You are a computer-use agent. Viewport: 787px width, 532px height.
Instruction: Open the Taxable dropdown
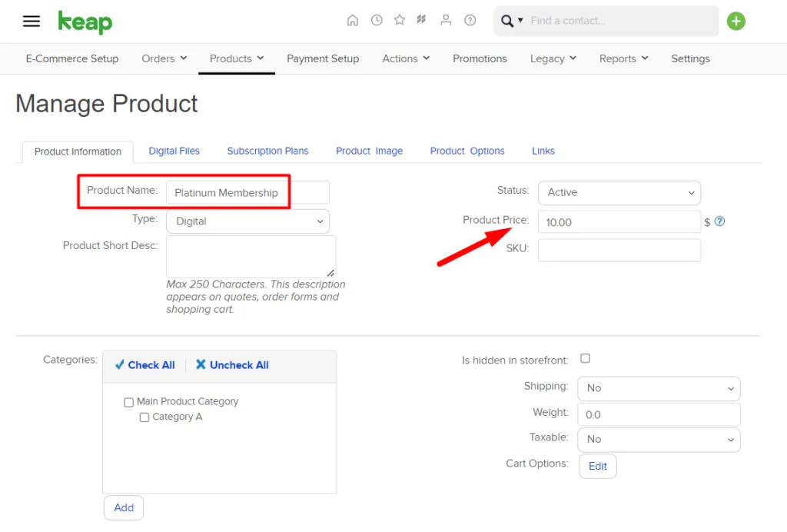(x=659, y=440)
